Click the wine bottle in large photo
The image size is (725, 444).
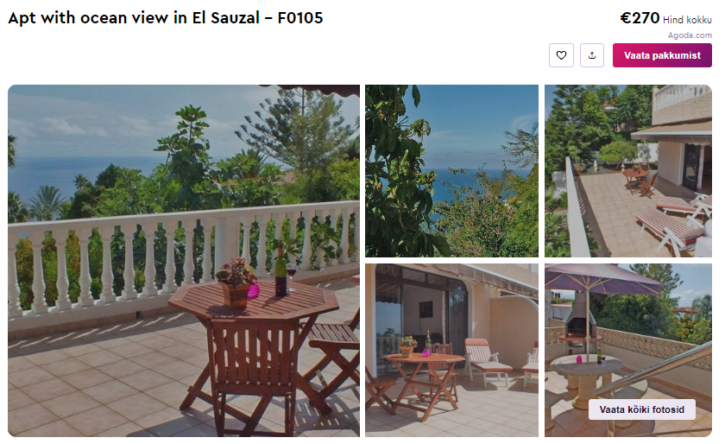coord(280,272)
